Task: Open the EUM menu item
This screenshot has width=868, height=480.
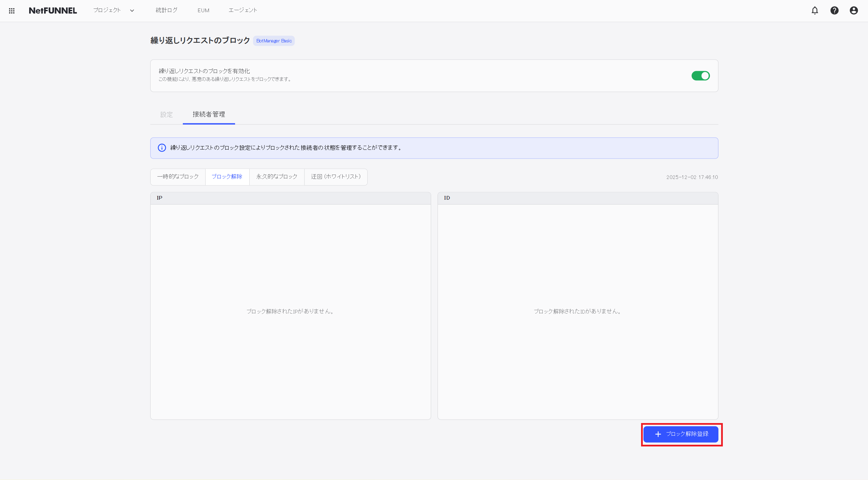Action: (x=203, y=11)
